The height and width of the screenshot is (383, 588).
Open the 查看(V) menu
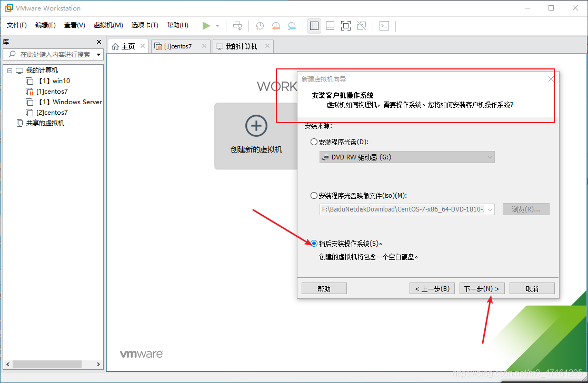(74, 25)
